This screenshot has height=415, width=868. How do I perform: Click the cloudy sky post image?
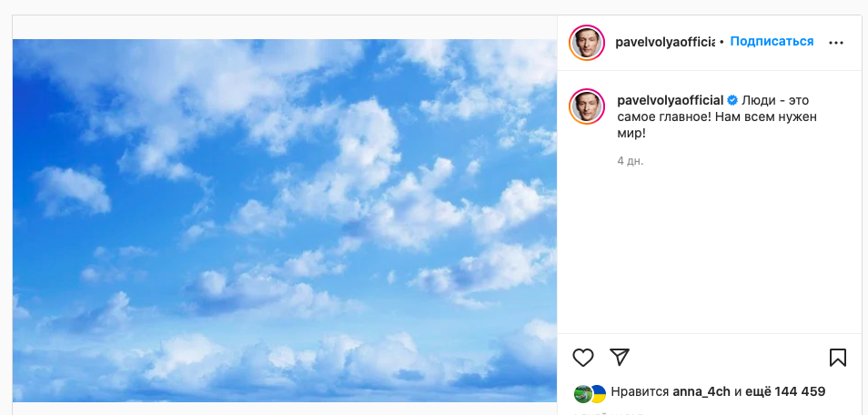pyautogui.click(x=285, y=220)
